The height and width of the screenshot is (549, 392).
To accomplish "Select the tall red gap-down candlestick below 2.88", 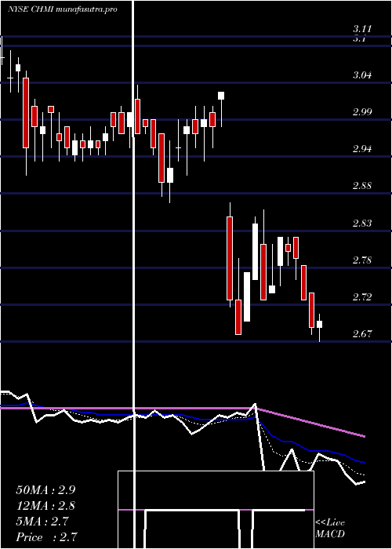I will pos(230,258).
